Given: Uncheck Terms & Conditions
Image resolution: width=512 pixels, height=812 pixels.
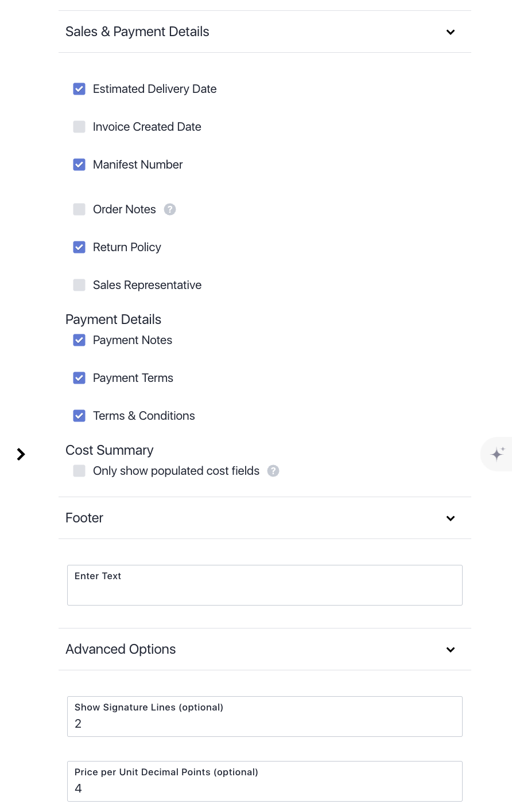Looking at the screenshot, I should 79,416.
